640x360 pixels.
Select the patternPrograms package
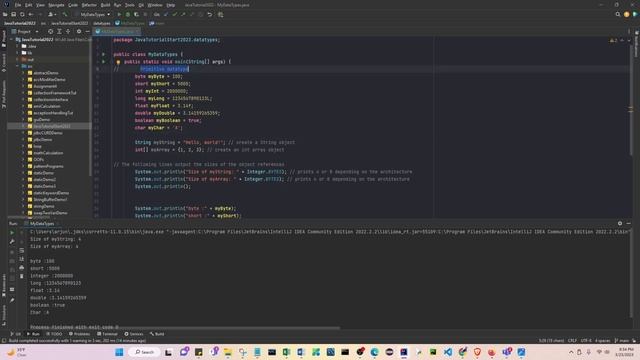pyautogui.click(x=48, y=167)
